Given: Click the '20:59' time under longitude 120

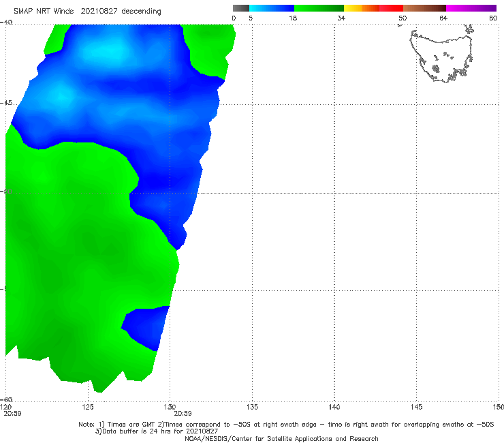Looking at the screenshot, I should pyautogui.click(x=12, y=414).
